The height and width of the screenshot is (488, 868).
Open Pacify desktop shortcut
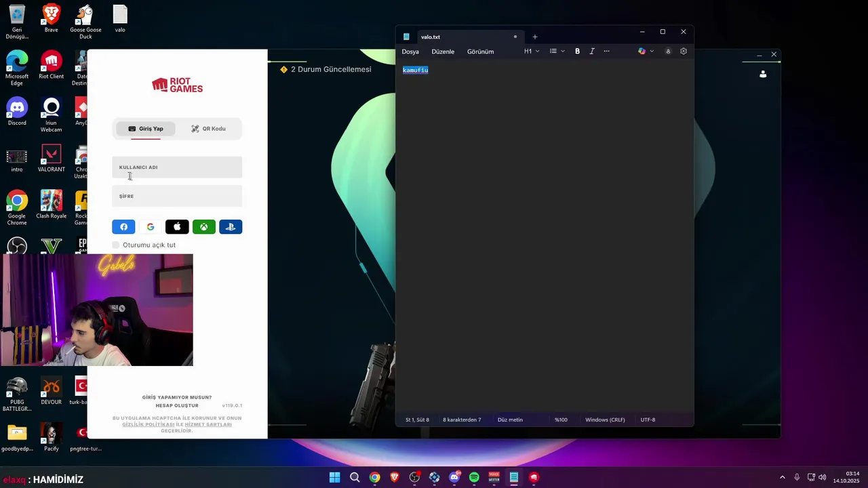[x=52, y=437]
